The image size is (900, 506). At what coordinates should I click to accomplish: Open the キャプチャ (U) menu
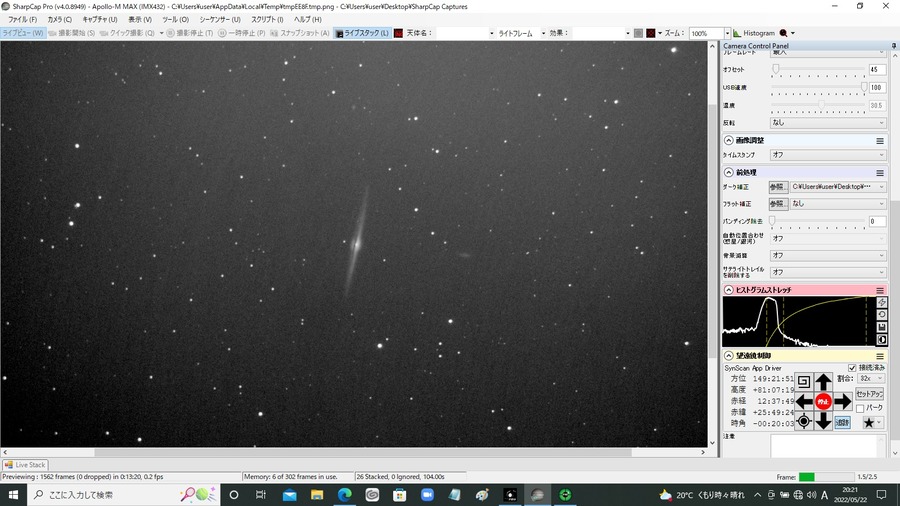tap(100, 20)
